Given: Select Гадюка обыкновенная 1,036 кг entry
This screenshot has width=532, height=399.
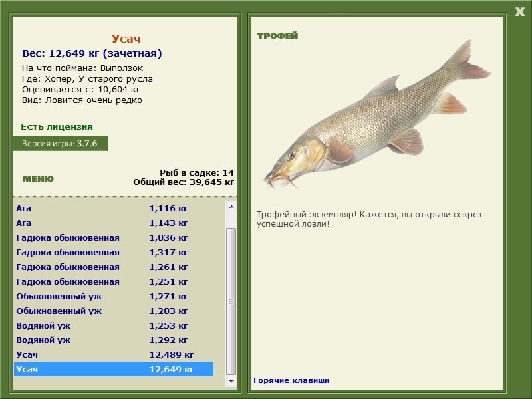Looking at the screenshot, I should coord(114,237).
